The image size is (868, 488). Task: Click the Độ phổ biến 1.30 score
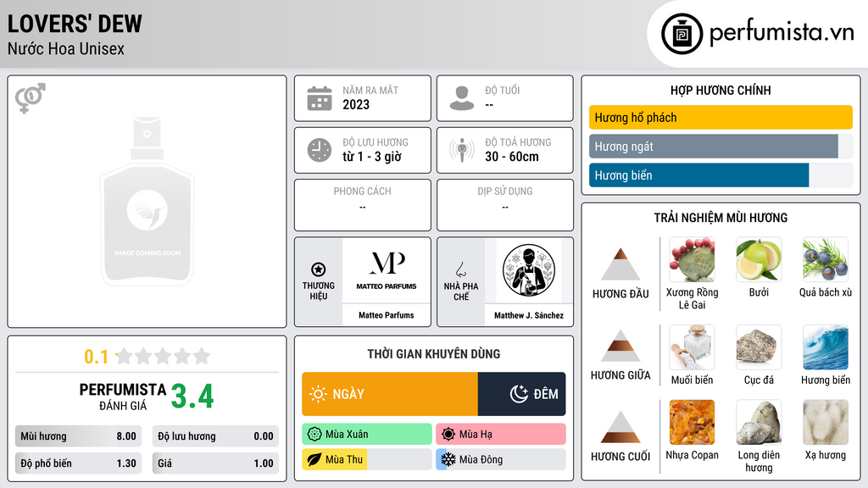78,463
